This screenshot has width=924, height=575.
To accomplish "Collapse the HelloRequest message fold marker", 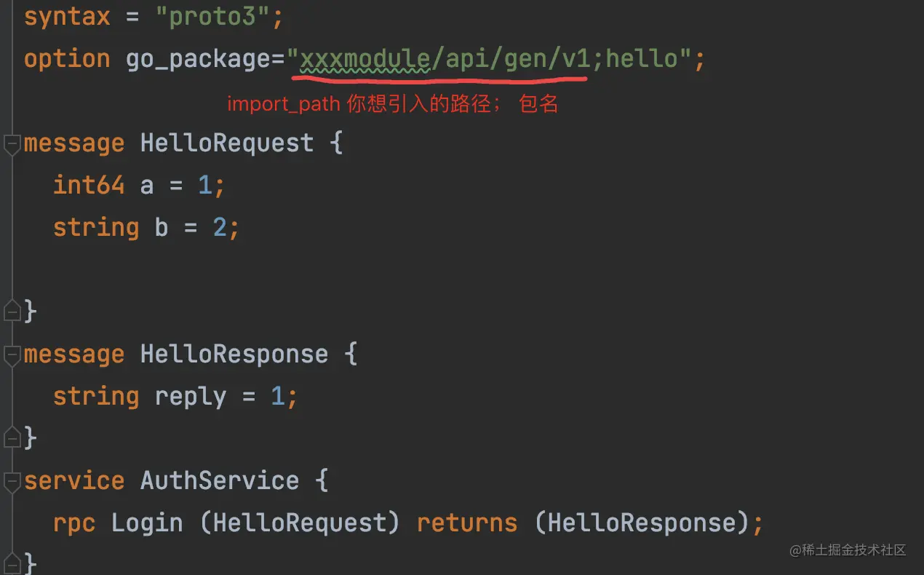I will click(12, 143).
